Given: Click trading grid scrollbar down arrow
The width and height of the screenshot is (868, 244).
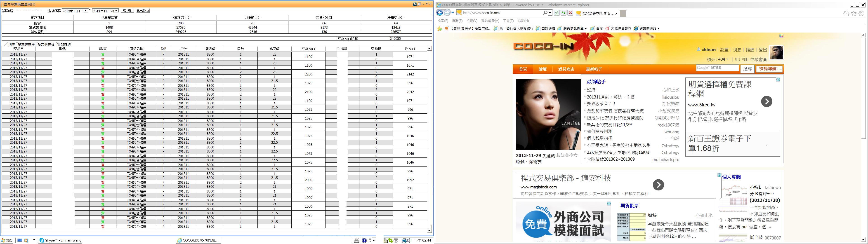Looking at the screenshot, I should [x=429, y=231].
